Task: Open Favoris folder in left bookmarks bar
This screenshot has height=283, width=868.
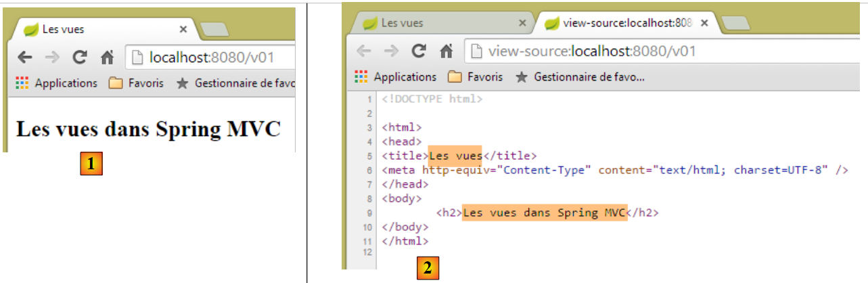Action: pyautogui.click(x=136, y=83)
